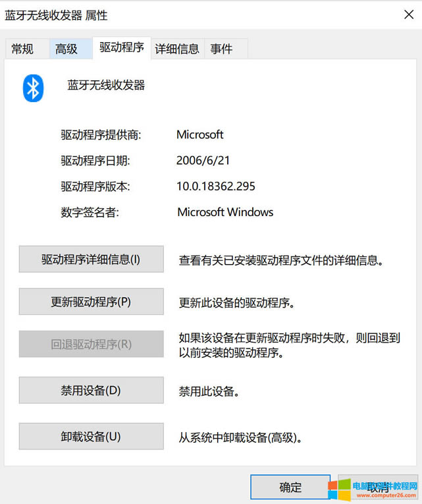Select the 驱动程序 tab

(x=122, y=47)
